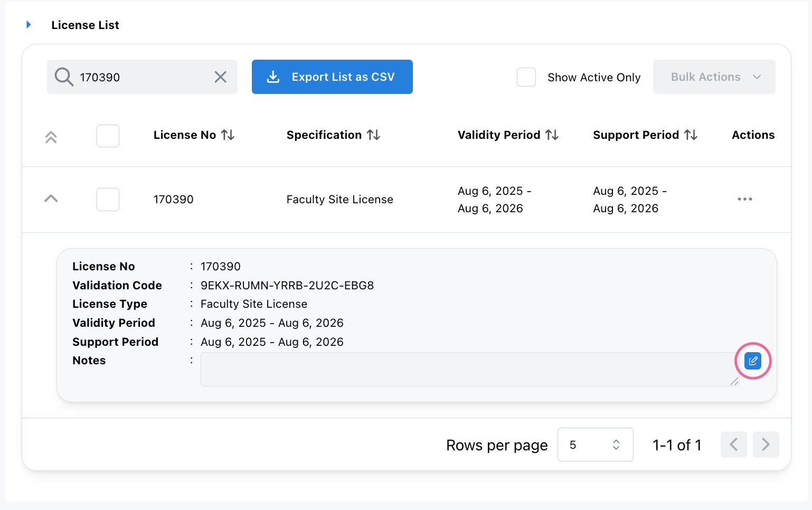Collapse the 170390 license row

coord(51,199)
